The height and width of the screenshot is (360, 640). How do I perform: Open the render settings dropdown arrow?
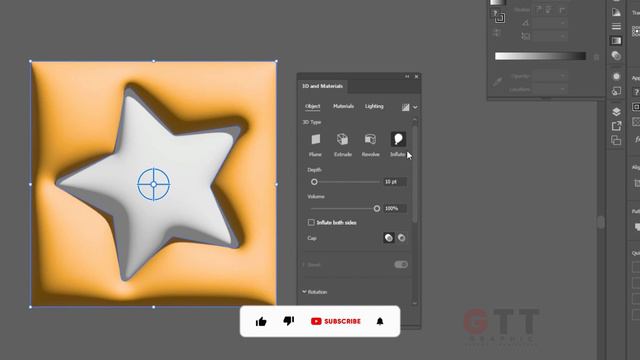point(415,107)
